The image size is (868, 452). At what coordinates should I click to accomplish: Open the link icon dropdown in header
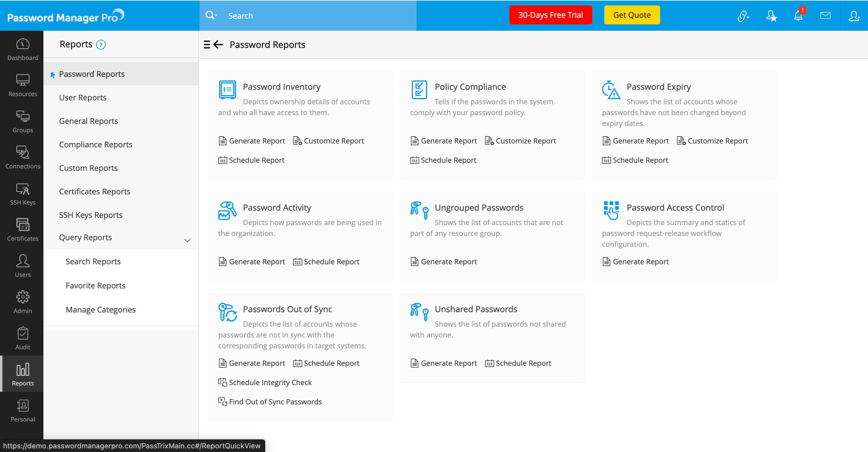[743, 15]
